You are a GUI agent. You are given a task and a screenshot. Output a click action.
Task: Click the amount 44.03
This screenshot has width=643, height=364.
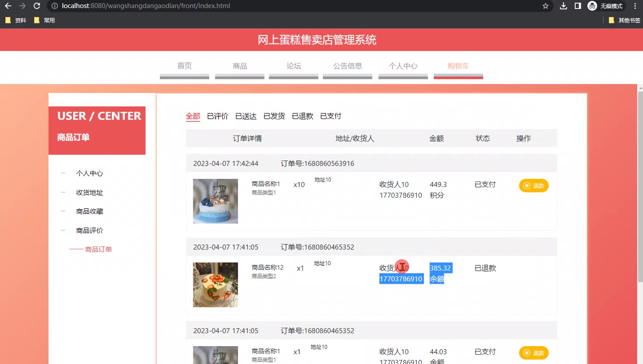pyautogui.click(x=438, y=352)
